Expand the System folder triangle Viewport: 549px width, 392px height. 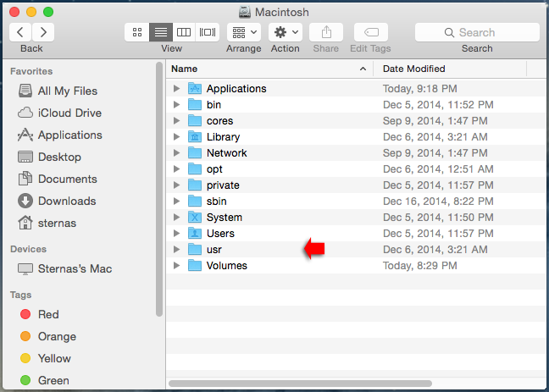click(177, 218)
